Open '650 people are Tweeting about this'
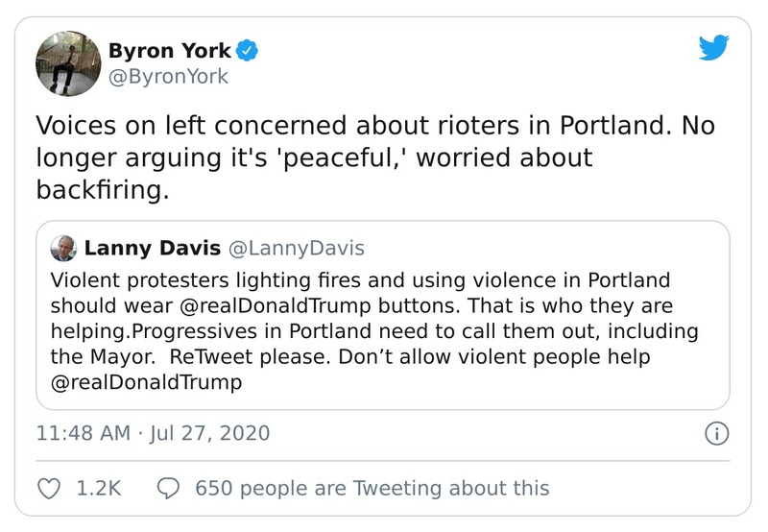 point(372,489)
